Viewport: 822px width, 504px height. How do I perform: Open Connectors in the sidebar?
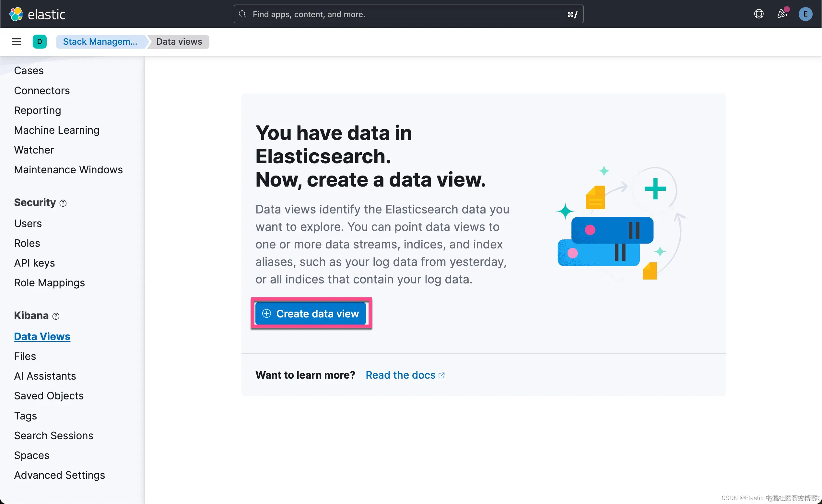(42, 91)
